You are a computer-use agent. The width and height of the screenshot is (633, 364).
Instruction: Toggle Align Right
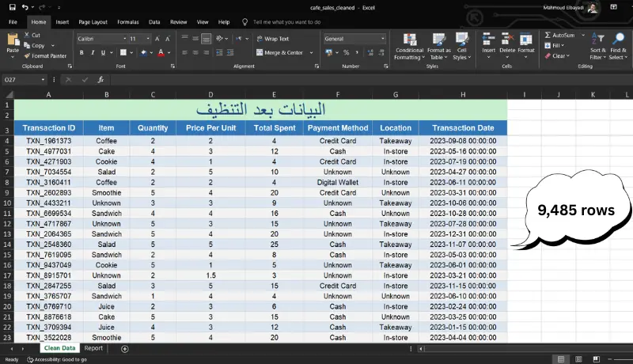pos(207,52)
